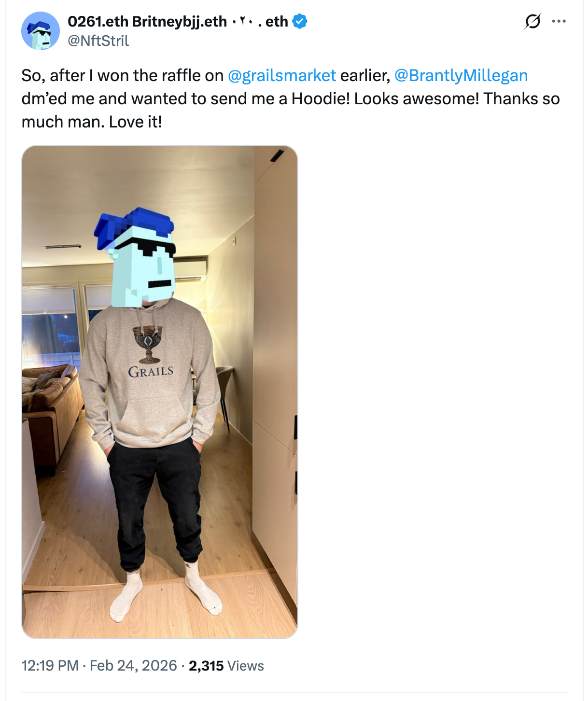The height and width of the screenshot is (701, 588).
Task: Click the pixelated blue-cap head in photo
Action: pyautogui.click(x=136, y=257)
